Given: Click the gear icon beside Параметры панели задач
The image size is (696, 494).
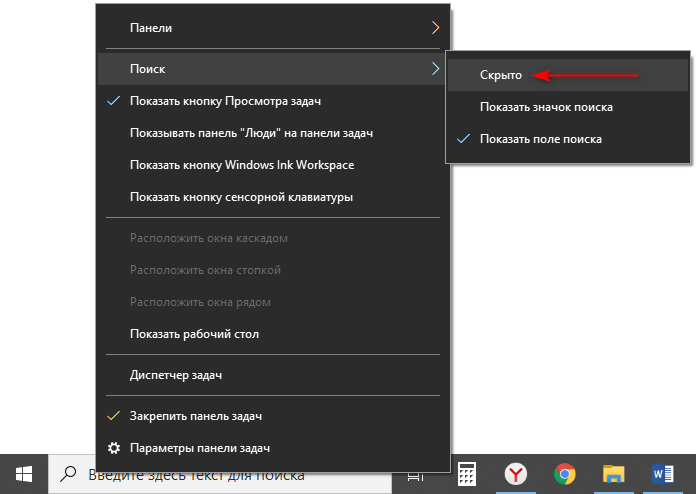Looking at the screenshot, I should pos(114,448).
